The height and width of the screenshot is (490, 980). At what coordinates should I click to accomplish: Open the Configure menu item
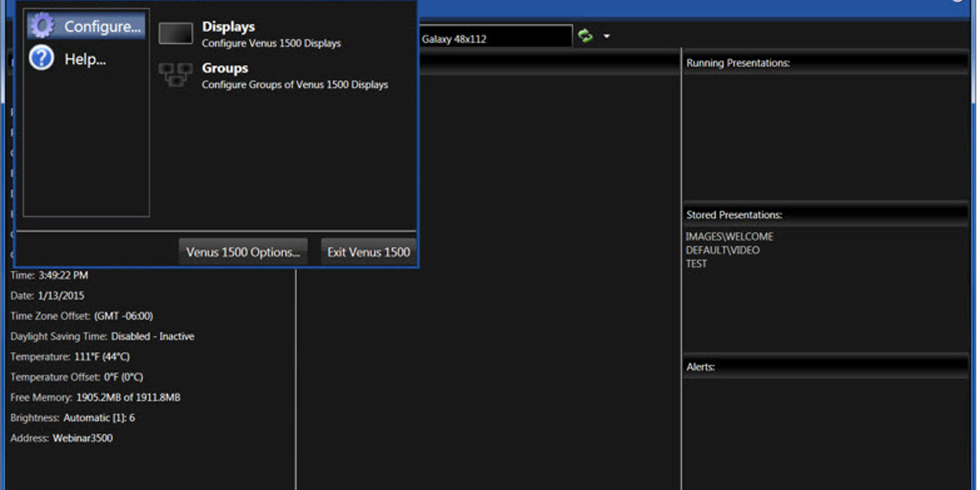[86, 26]
